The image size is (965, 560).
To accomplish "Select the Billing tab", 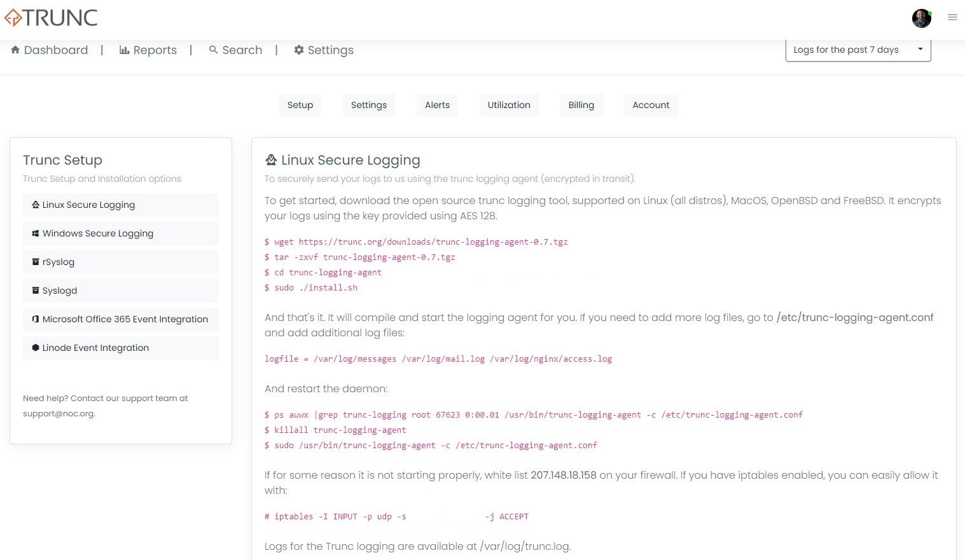I will tap(581, 105).
